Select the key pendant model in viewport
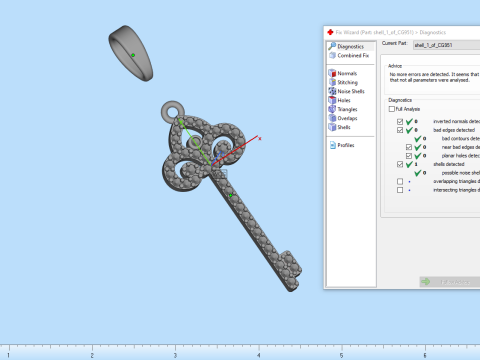Screen dimensions: 480x360 [x=230, y=195]
